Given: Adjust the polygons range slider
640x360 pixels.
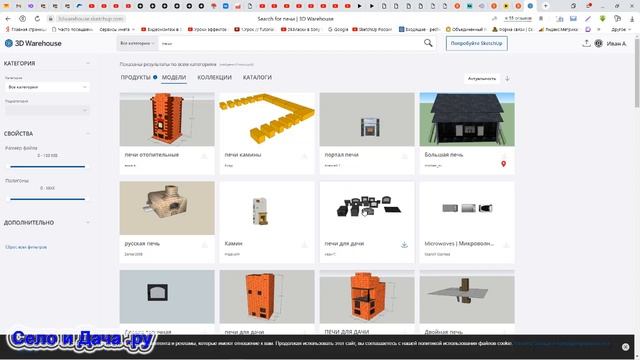Looking at the screenshot, I should point(47,199).
